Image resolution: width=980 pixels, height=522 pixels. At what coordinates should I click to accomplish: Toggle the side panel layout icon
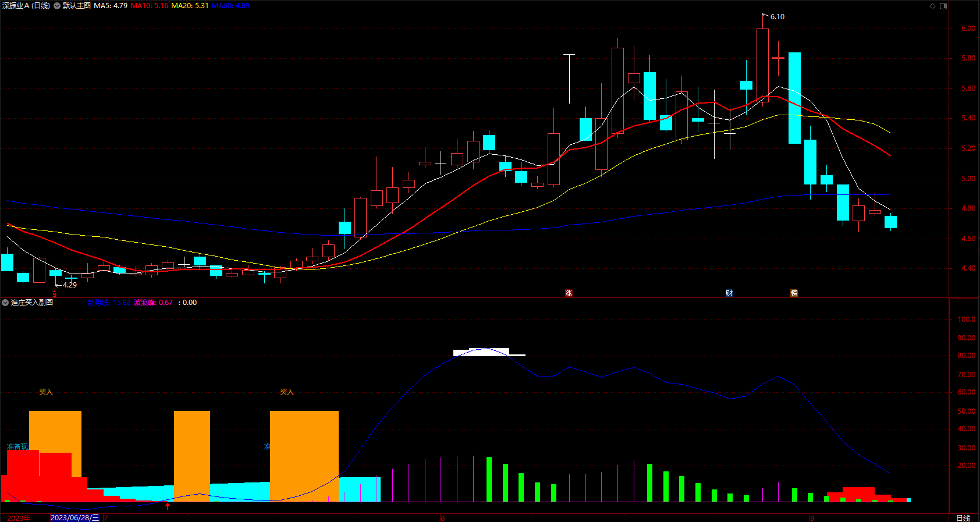(943, 6)
